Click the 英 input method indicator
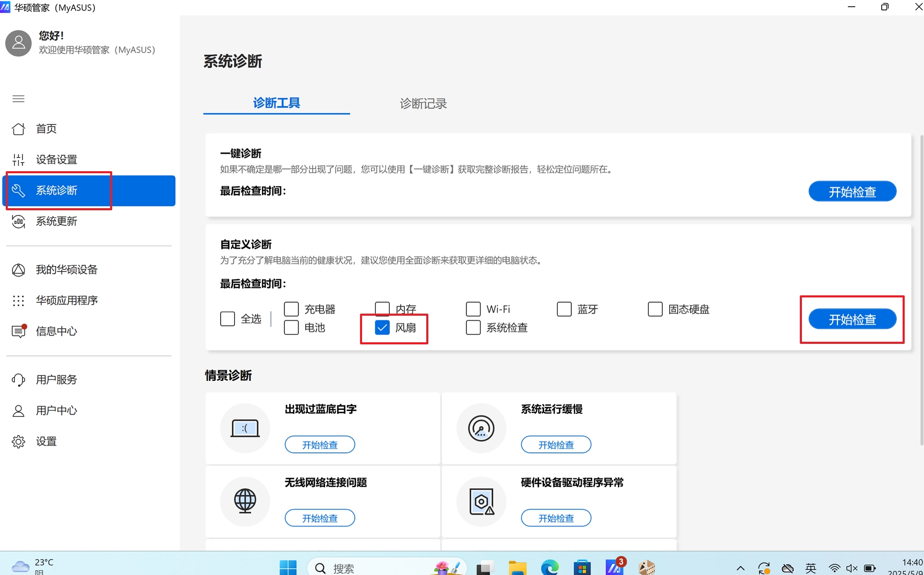The height and width of the screenshot is (575, 924). [x=811, y=568]
